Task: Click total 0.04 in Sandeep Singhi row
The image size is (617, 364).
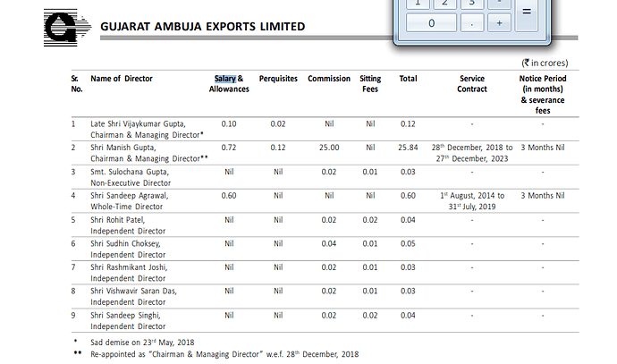Action: tap(408, 315)
